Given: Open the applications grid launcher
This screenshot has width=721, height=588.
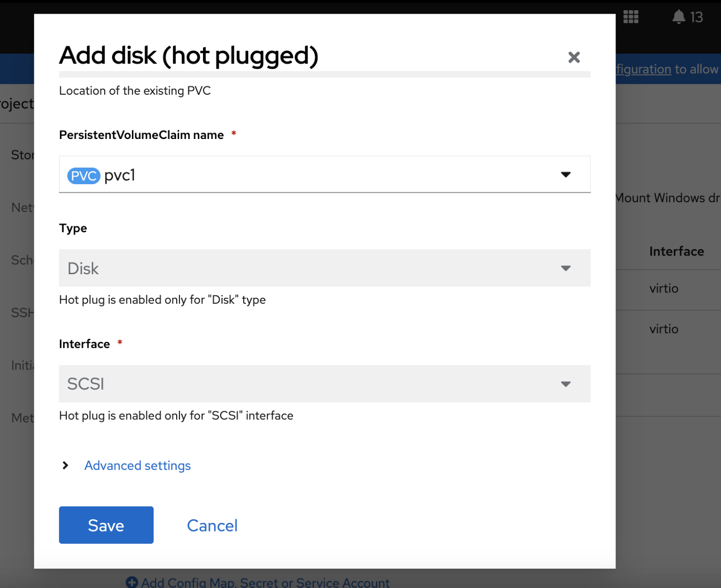Looking at the screenshot, I should point(631,17).
